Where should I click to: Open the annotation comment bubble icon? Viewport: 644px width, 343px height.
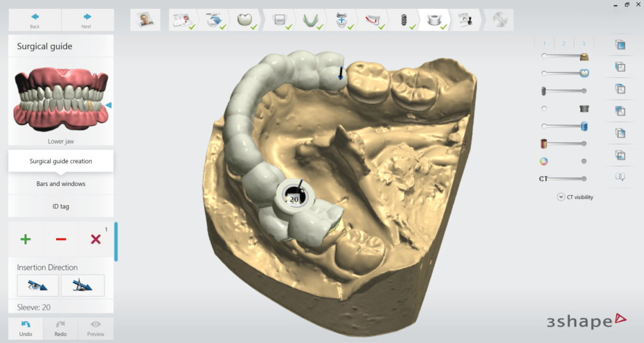[620, 177]
